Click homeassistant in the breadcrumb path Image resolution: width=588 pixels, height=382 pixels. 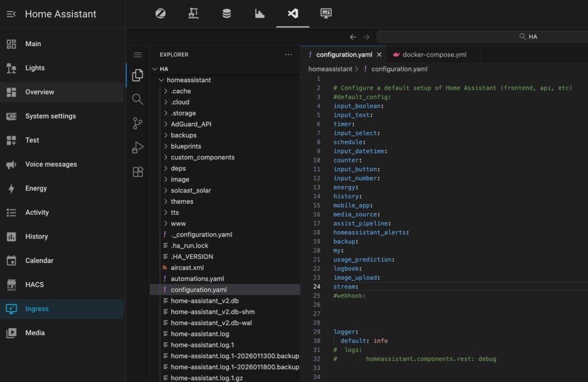click(x=330, y=69)
